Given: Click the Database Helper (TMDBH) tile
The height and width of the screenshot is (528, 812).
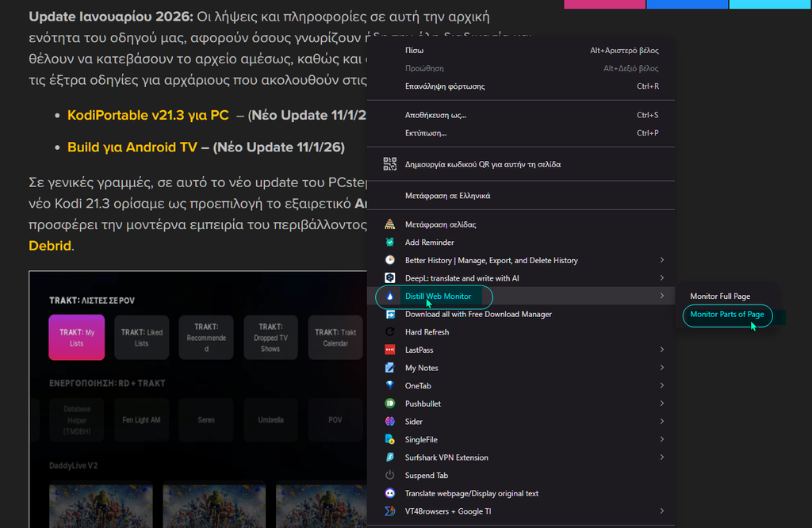Looking at the screenshot, I should [77, 420].
